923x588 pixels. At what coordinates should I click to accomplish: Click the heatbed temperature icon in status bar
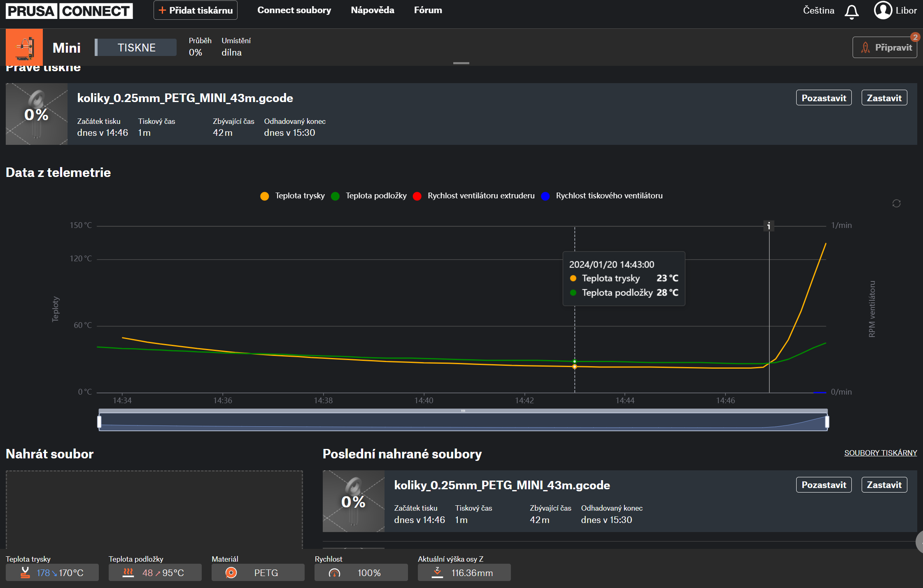[x=128, y=572]
